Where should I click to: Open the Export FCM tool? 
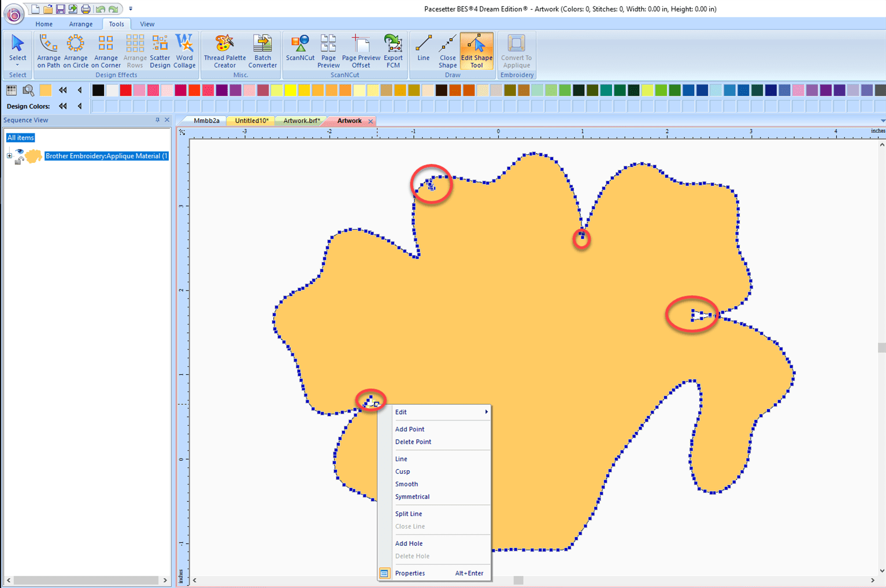(393, 51)
